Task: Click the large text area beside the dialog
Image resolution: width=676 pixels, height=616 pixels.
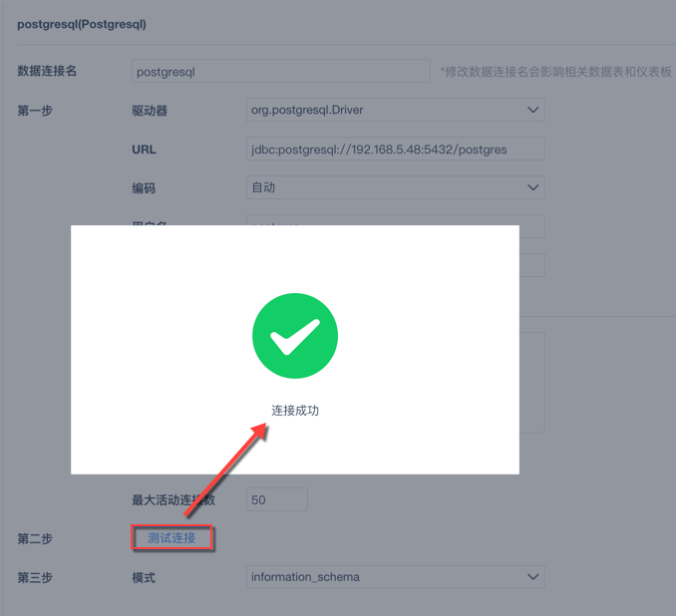Action: pos(532,383)
